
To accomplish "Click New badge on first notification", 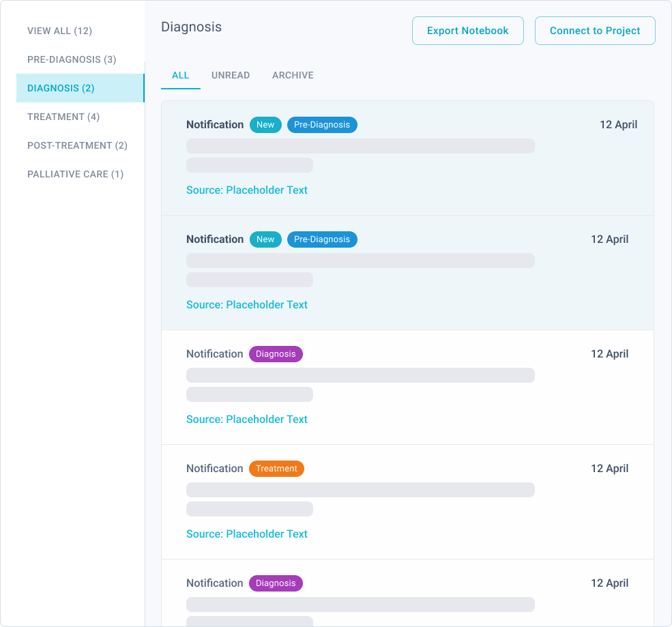I will [265, 125].
